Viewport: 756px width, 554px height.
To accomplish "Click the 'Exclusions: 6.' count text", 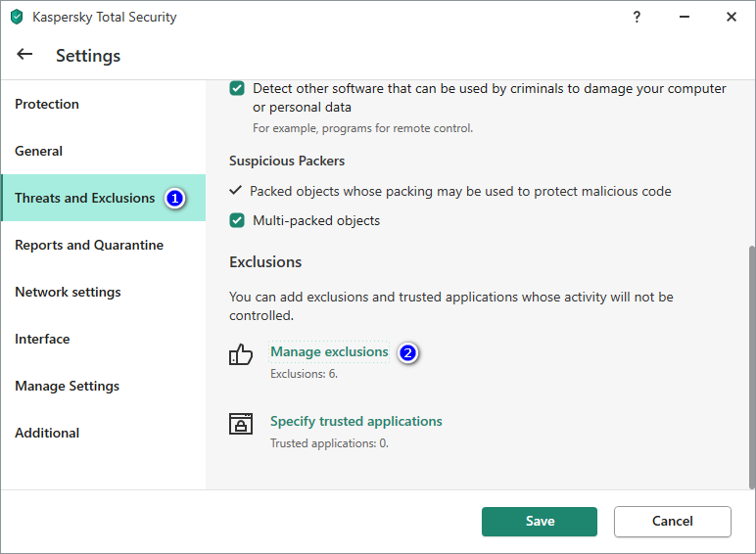I will click(x=304, y=374).
